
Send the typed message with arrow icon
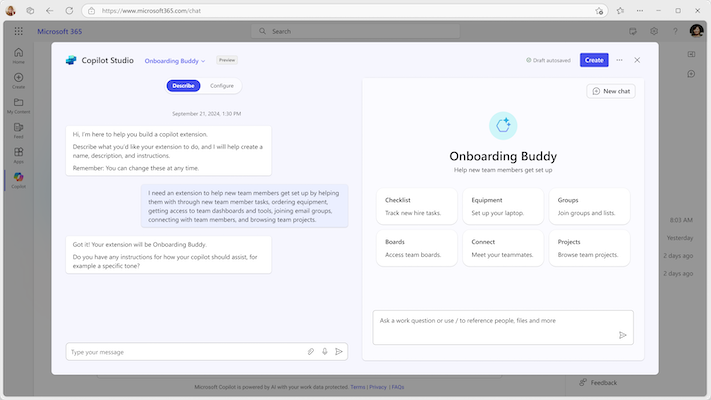(x=339, y=351)
